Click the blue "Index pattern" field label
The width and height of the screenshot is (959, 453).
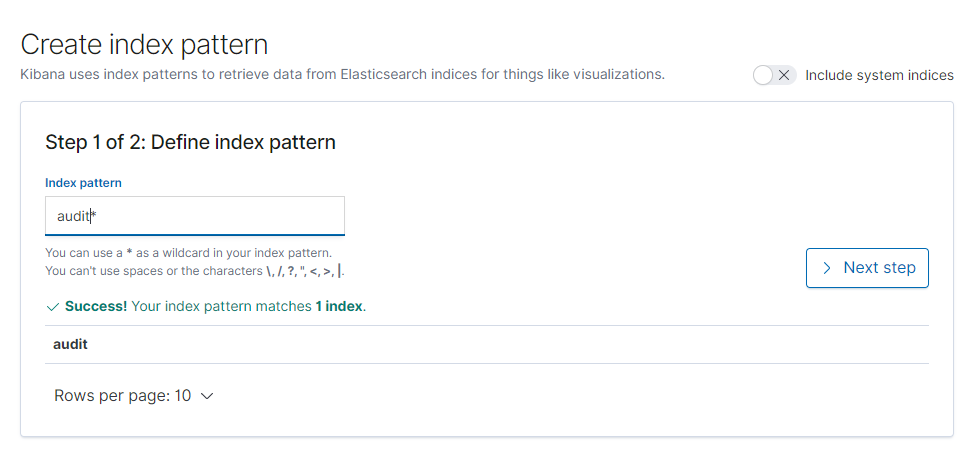point(83,183)
